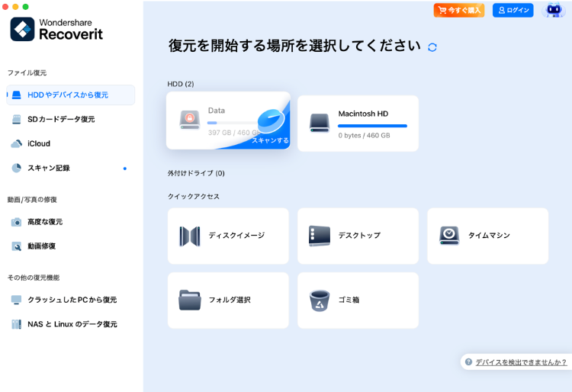Image resolution: width=572 pixels, height=392 pixels.
Task: Click the 397 GB / 460 GB text
Action: point(234,133)
